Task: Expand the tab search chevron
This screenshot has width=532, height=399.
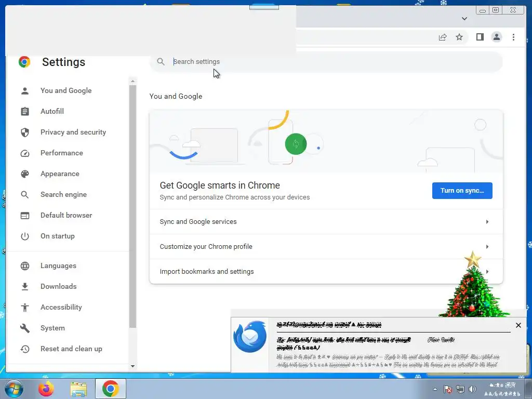Action: pos(464,19)
